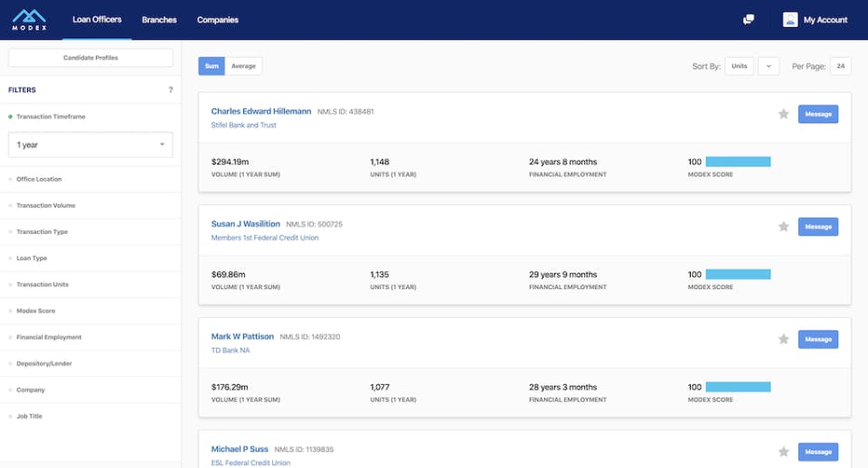
Task: Click Charles Hillemann's Modex score bar
Action: [x=738, y=162]
